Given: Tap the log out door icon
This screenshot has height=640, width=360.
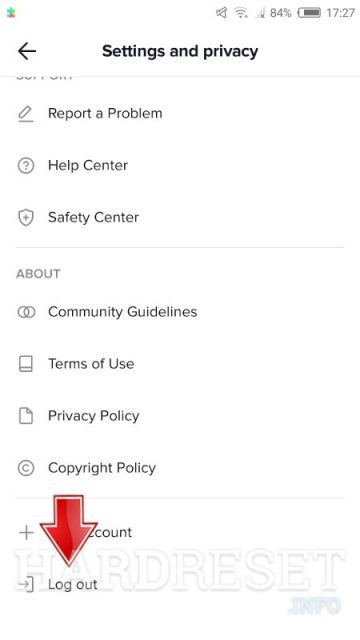Looking at the screenshot, I should (x=26, y=584).
